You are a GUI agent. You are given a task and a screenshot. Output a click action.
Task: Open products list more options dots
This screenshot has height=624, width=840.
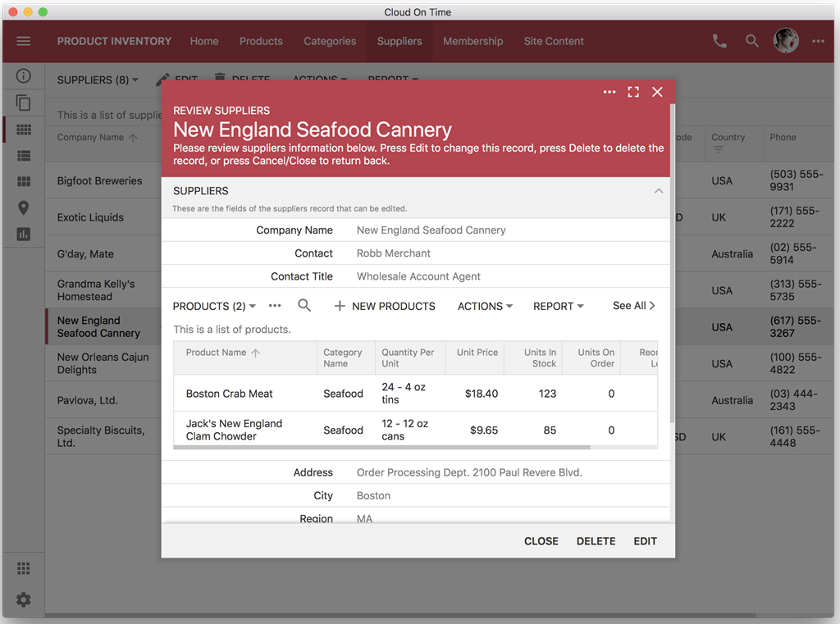coord(275,305)
